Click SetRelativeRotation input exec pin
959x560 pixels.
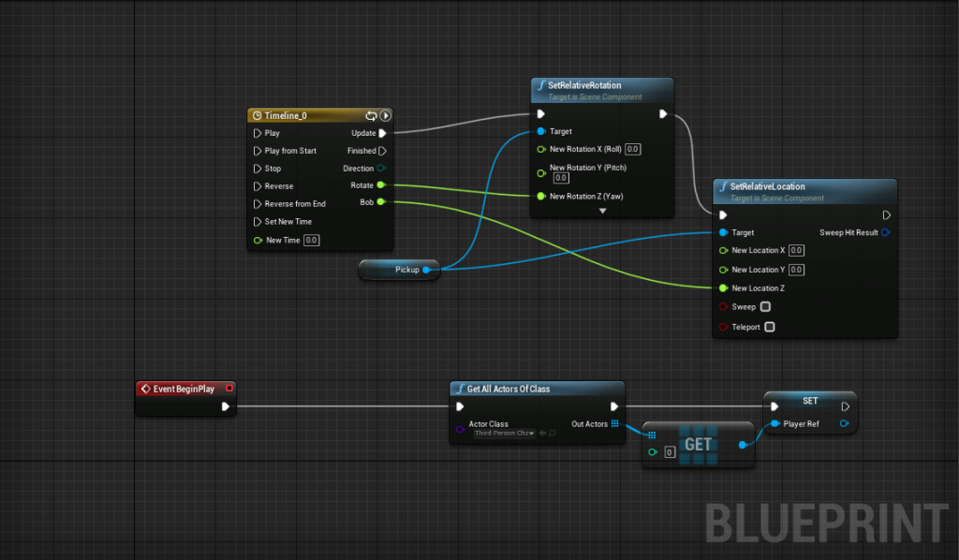(540, 113)
